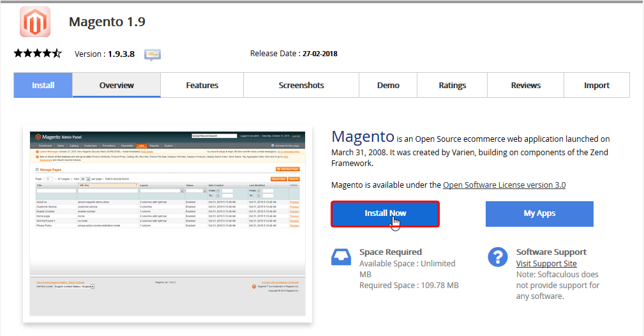Open the Reviews tab
This screenshot has height=336, width=644.
click(x=526, y=85)
